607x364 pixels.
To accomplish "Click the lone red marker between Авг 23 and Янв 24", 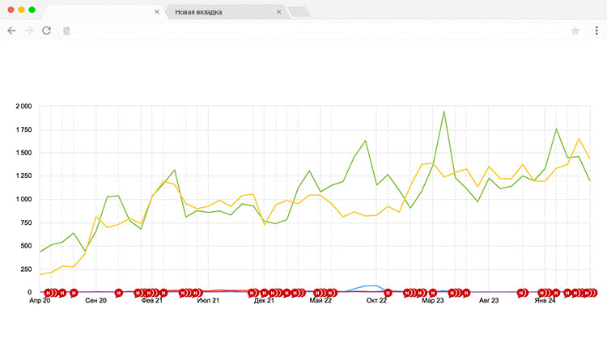I will pos(522,293).
